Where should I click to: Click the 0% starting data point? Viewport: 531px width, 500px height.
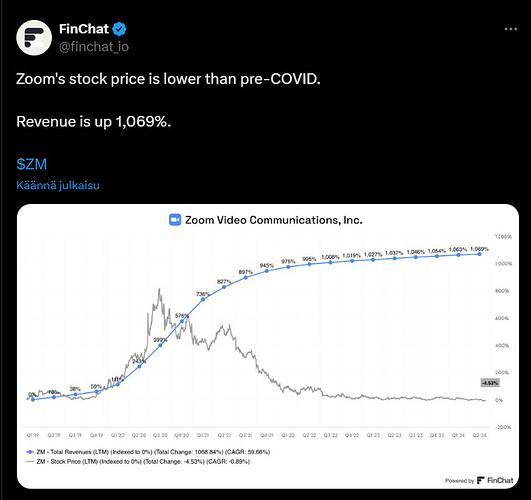33,399
